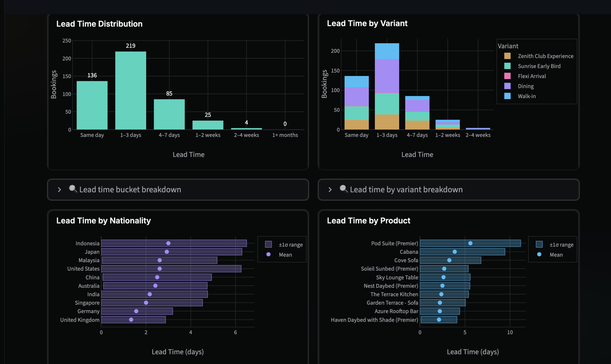Image resolution: width=611 pixels, height=364 pixels.
Task: Click the Same day stacked bar in Variant chart
Action: (357, 103)
